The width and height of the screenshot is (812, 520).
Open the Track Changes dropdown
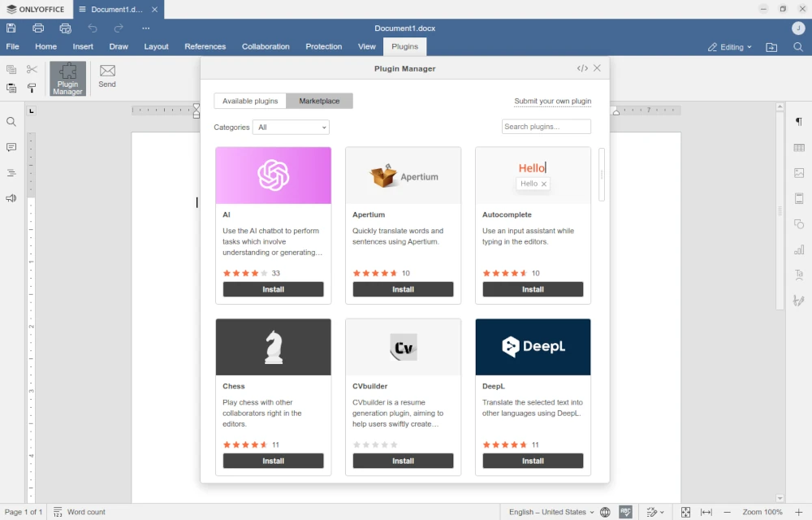click(x=655, y=512)
